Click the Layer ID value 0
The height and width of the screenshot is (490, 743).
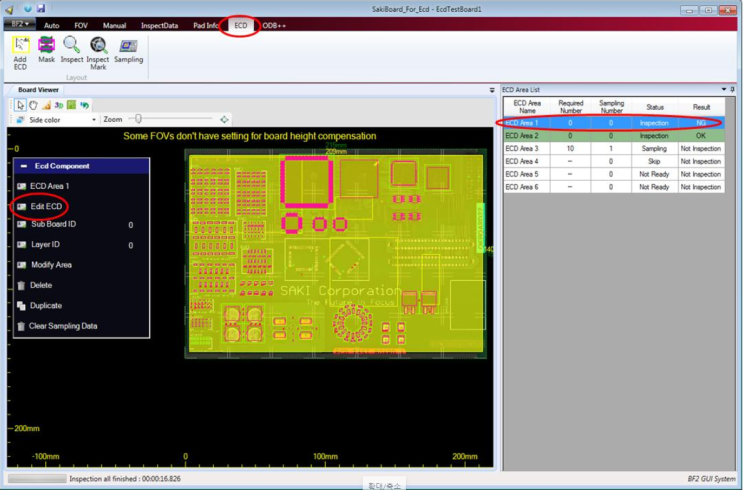click(131, 245)
